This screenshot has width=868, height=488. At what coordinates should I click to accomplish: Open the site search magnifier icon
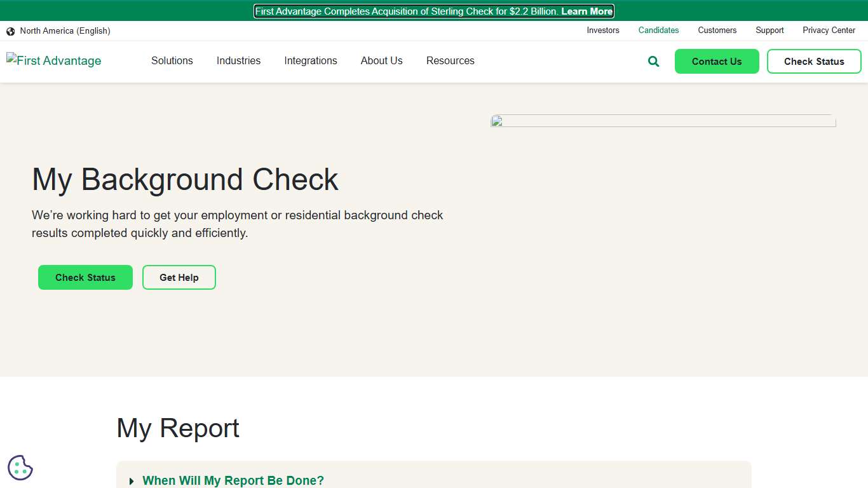click(653, 61)
